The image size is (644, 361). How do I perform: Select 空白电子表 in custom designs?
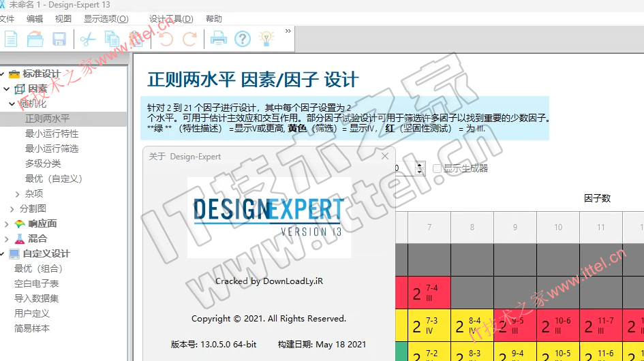[37, 283]
